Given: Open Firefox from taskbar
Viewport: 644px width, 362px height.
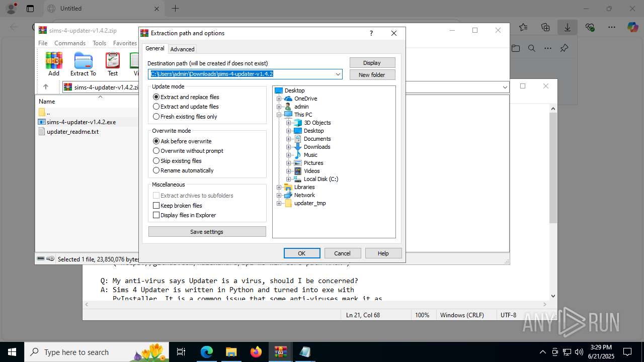Looking at the screenshot, I should (x=256, y=352).
